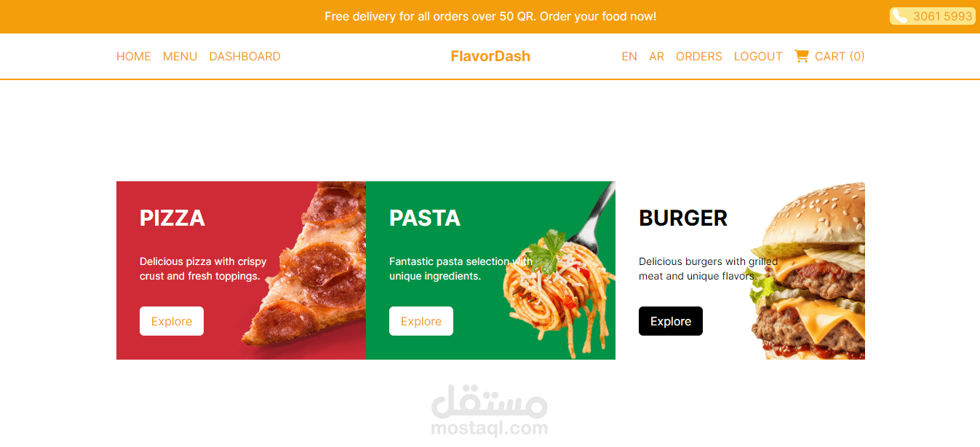Open the DASHBOARD link
The image size is (980, 447).
click(x=244, y=56)
